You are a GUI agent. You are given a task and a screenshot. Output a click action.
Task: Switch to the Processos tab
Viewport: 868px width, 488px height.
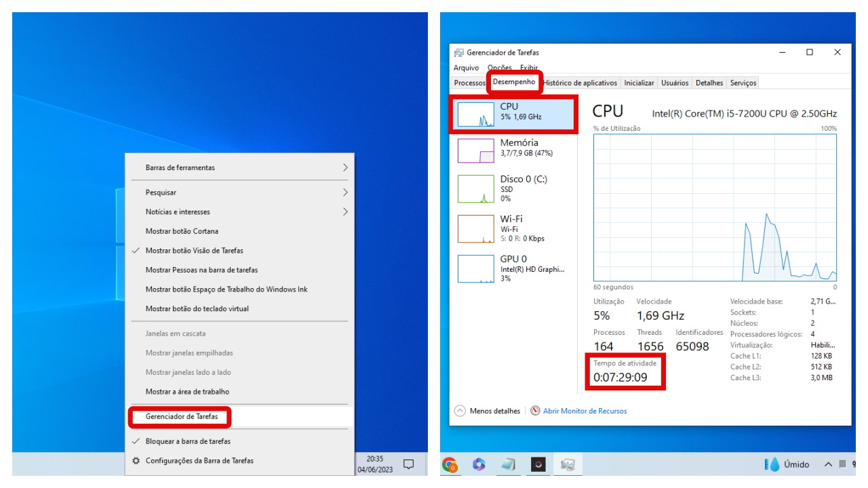[x=469, y=83]
